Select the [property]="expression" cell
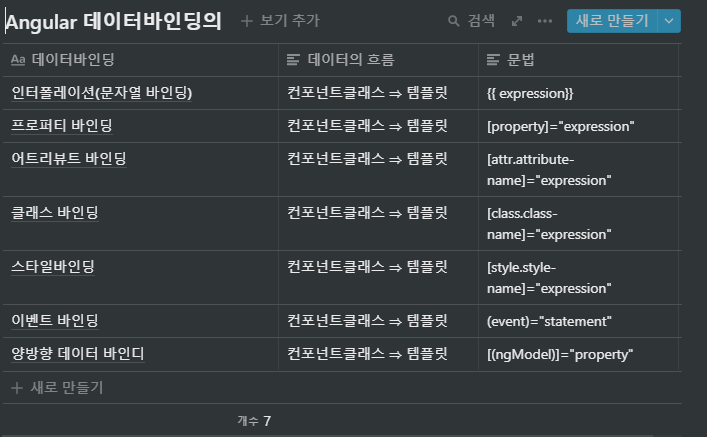Screen dimensions: 707x437 pos(578,126)
